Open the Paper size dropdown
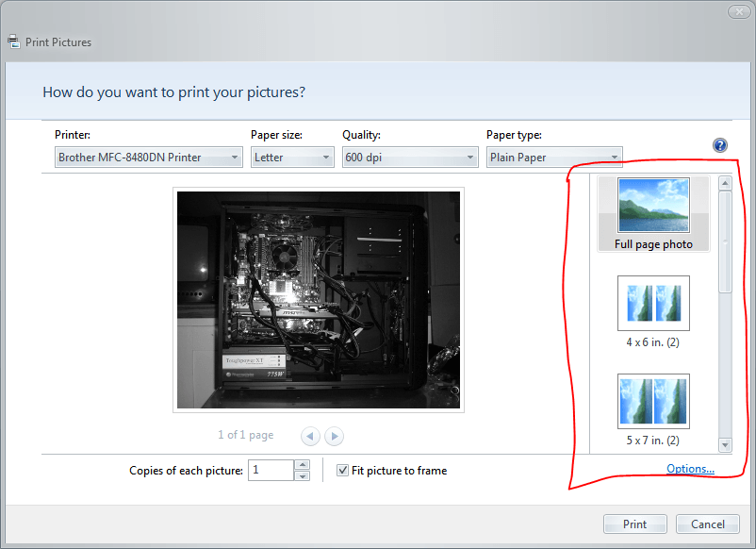The height and width of the screenshot is (549, 756). click(x=292, y=158)
